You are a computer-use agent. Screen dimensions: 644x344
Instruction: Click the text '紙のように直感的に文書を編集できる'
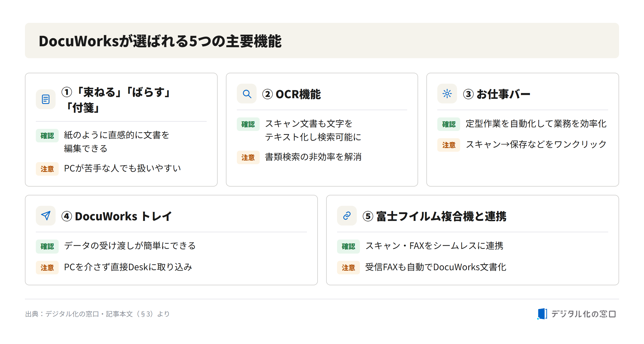click(x=117, y=142)
